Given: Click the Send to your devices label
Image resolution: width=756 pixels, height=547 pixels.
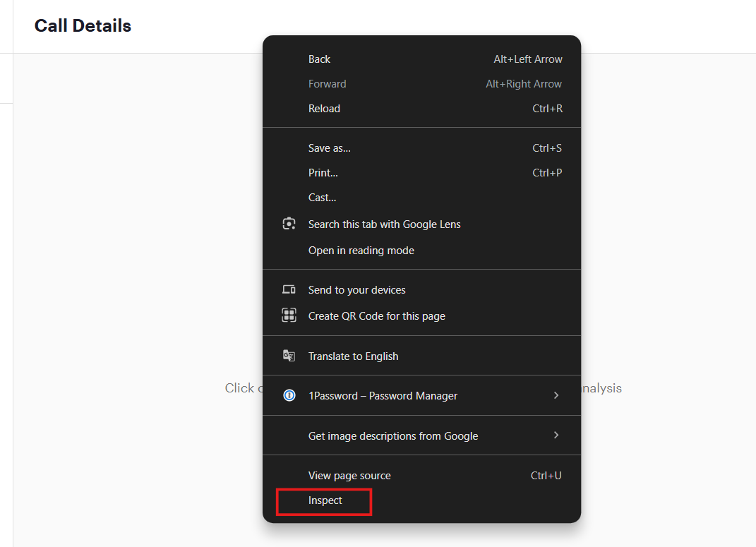Looking at the screenshot, I should (356, 289).
